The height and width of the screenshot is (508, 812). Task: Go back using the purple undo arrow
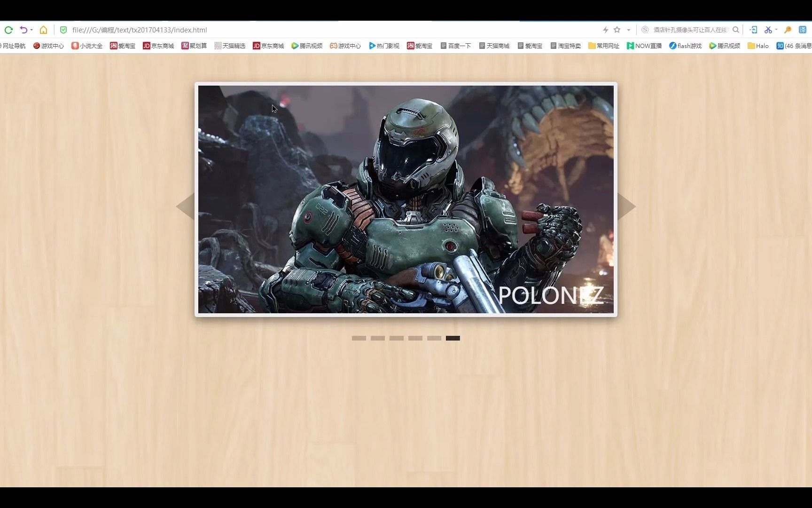click(23, 30)
